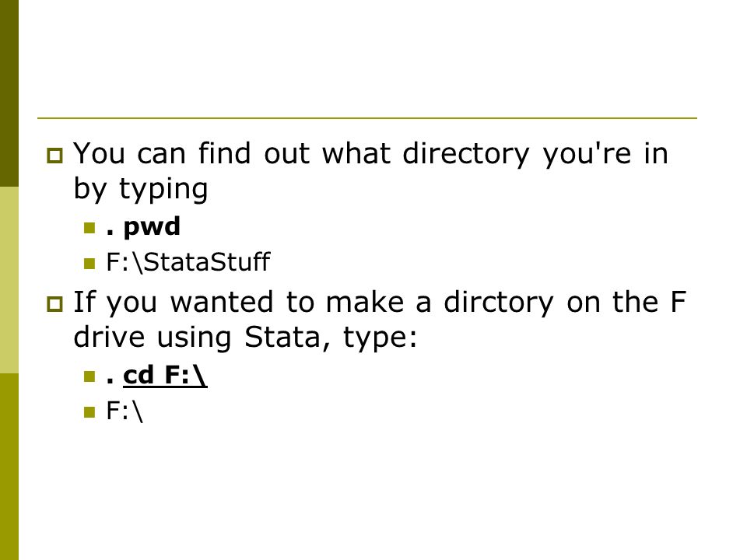Click the text 'by typing'
The image size is (747, 560).
141,189
